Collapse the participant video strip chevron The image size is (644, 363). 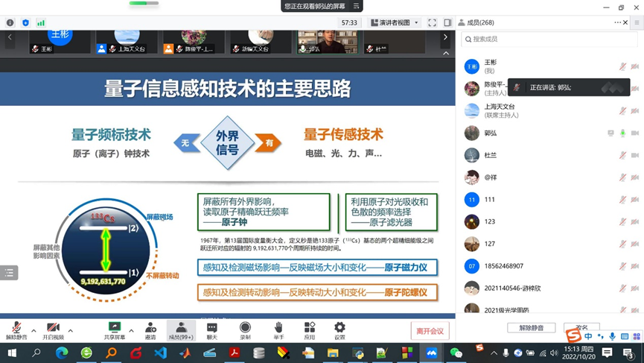pos(446,54)
